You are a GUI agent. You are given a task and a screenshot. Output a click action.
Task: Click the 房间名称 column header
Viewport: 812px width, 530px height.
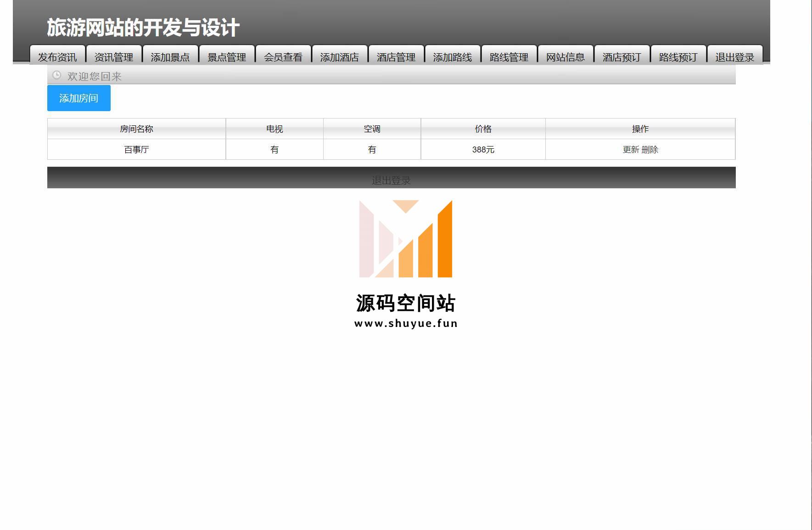click(137, 129)
